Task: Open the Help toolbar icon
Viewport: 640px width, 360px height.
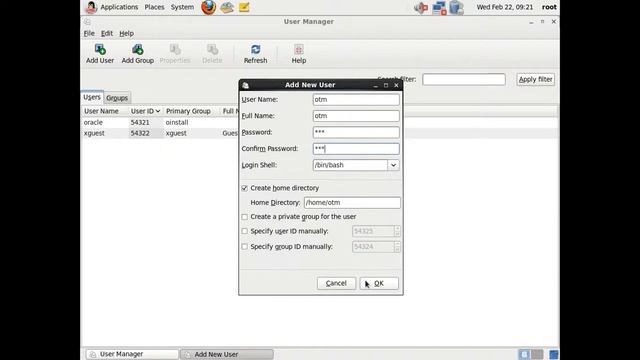Action: coord(298,54)
